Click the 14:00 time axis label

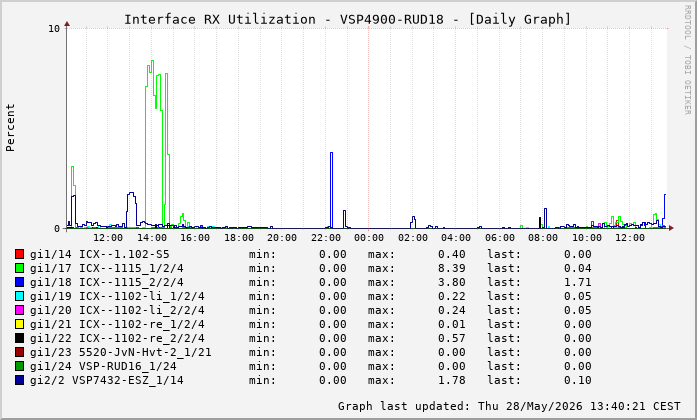(152, 238)
